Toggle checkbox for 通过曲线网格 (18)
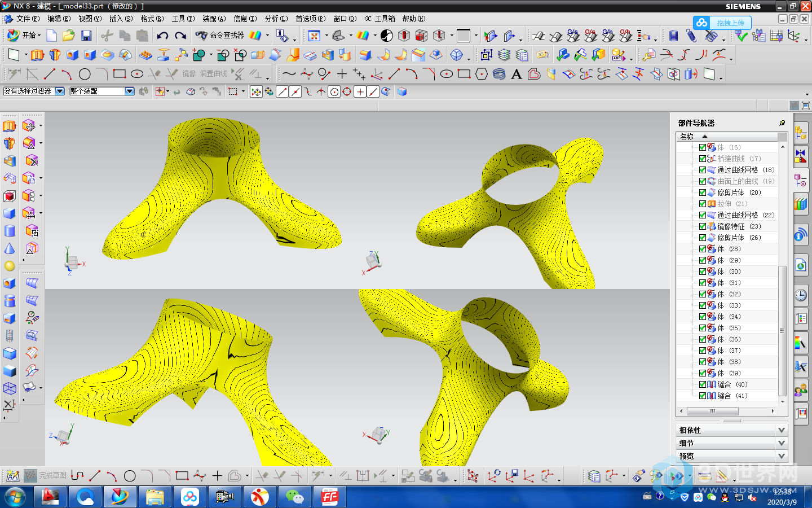This screenshot has height=508, width=812. click(x=703, y=170)
